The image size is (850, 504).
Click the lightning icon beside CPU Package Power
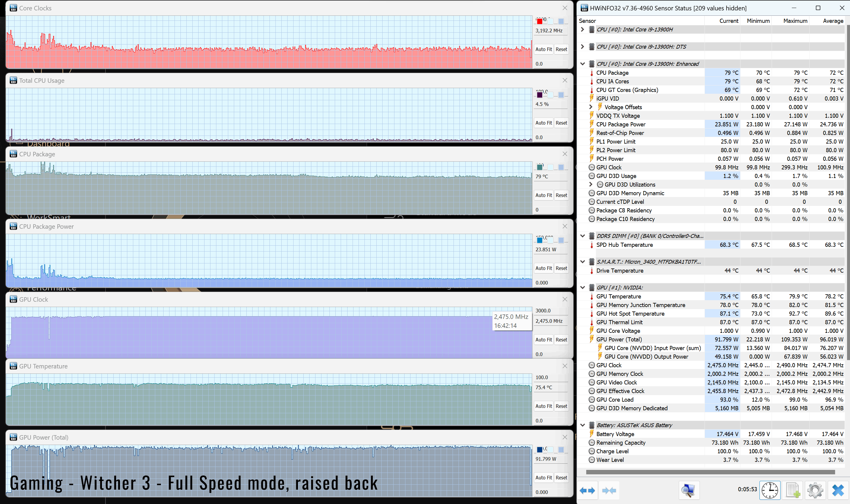(591, 124)
